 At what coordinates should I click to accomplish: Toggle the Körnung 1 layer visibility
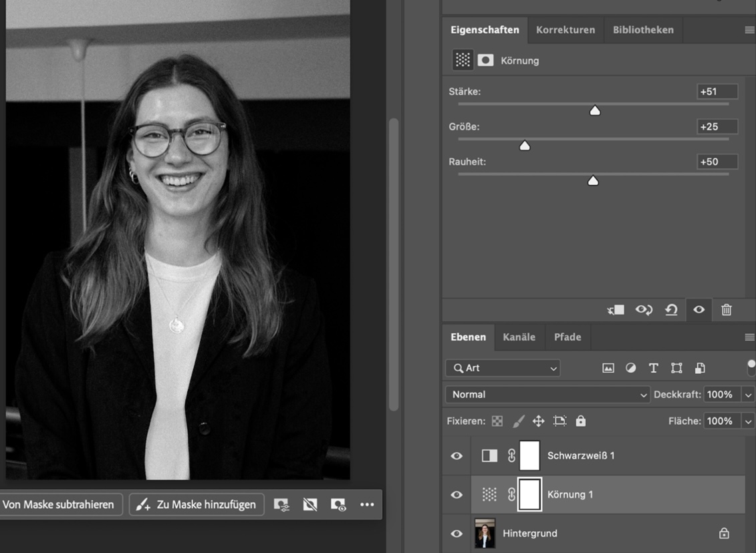457,494
